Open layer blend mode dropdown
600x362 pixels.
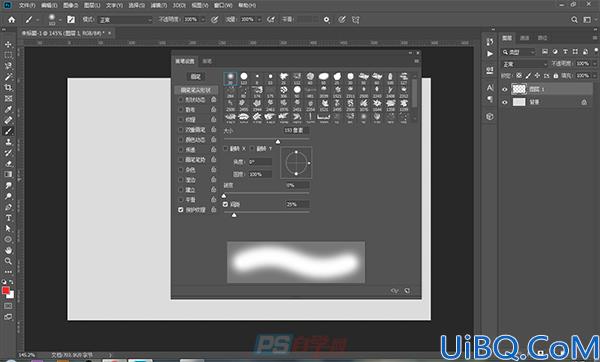click(525, 64)
